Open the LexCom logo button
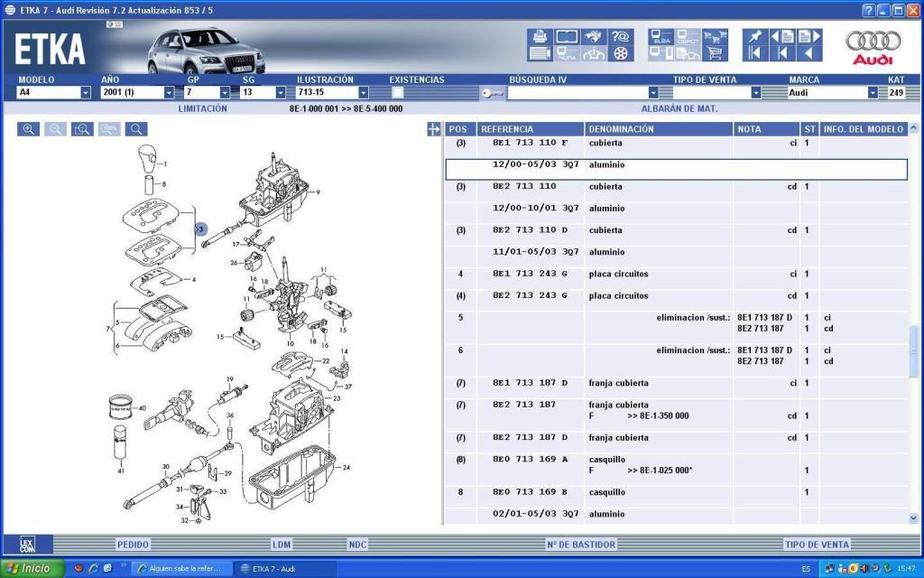The image size is (924, 578). (x=28, y=544)
